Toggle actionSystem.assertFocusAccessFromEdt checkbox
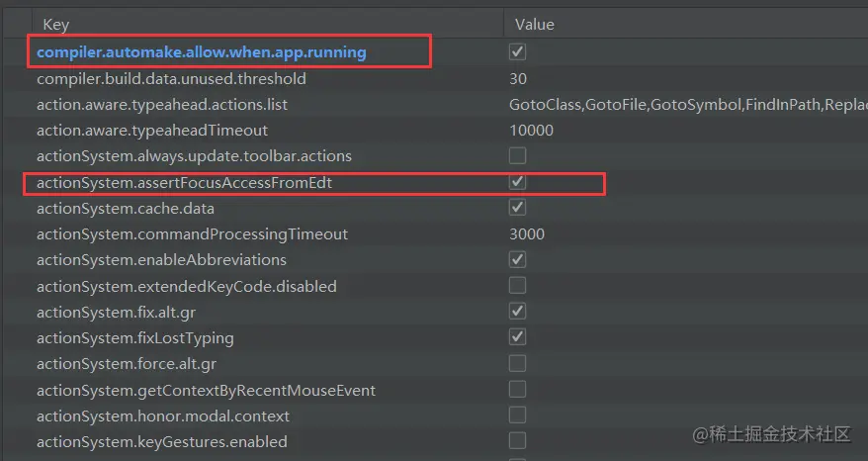 (x=518, y=182)
